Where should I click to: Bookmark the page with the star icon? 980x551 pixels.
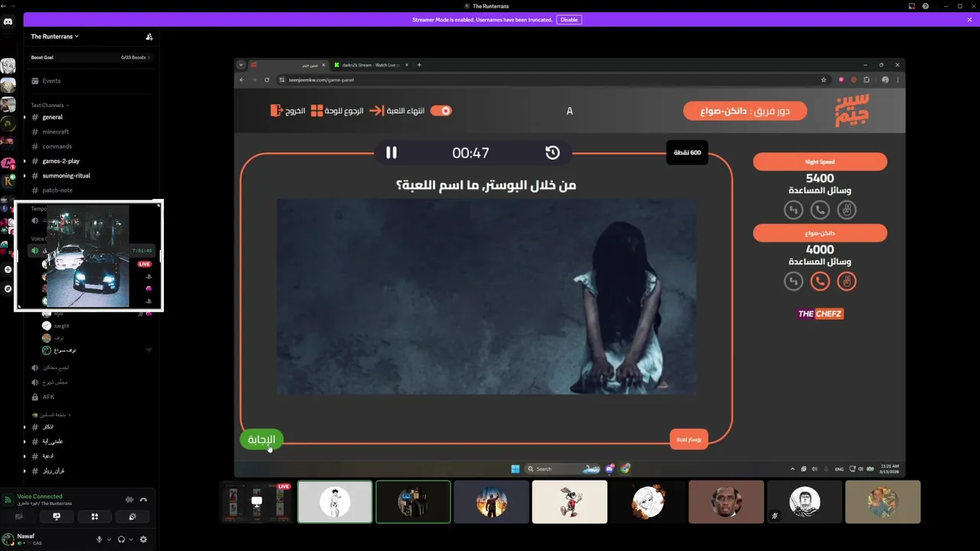pos(824,80)
